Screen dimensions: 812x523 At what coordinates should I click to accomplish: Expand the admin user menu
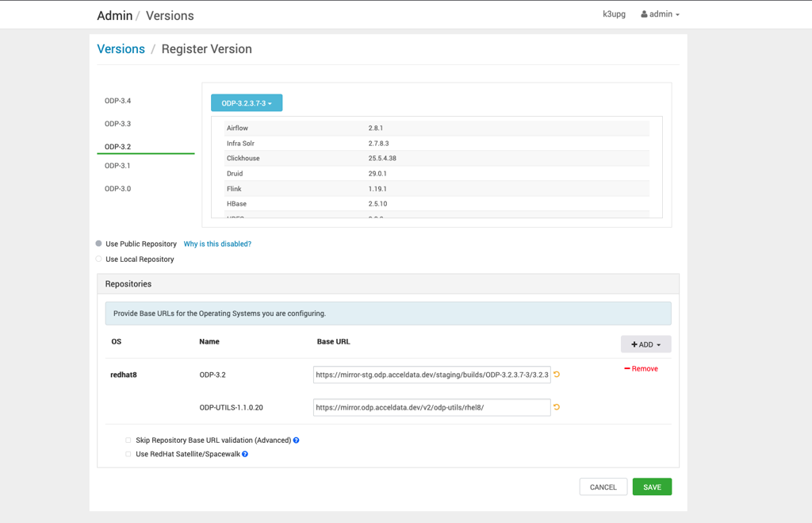[661, 14]
